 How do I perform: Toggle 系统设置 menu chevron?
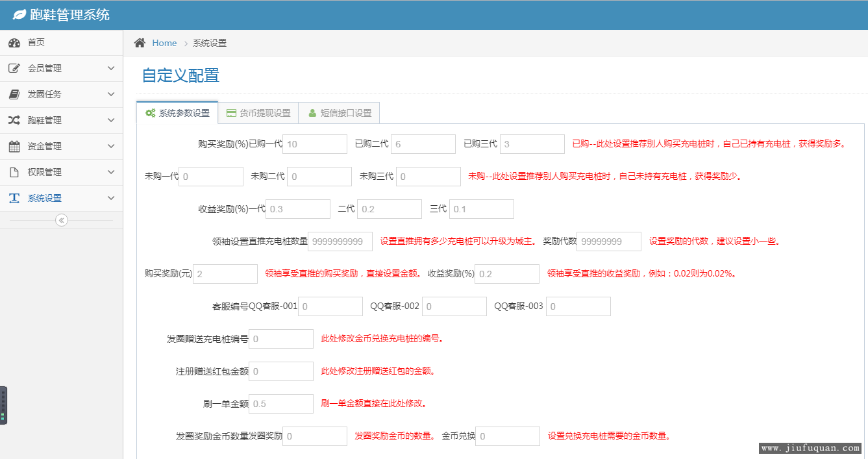tap(111, 198)
